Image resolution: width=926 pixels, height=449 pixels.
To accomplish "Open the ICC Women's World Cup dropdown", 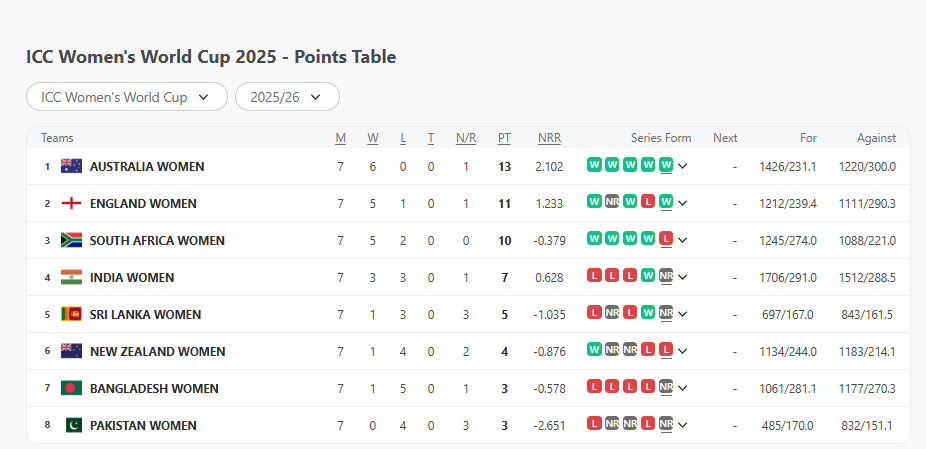I will (127, 97).
